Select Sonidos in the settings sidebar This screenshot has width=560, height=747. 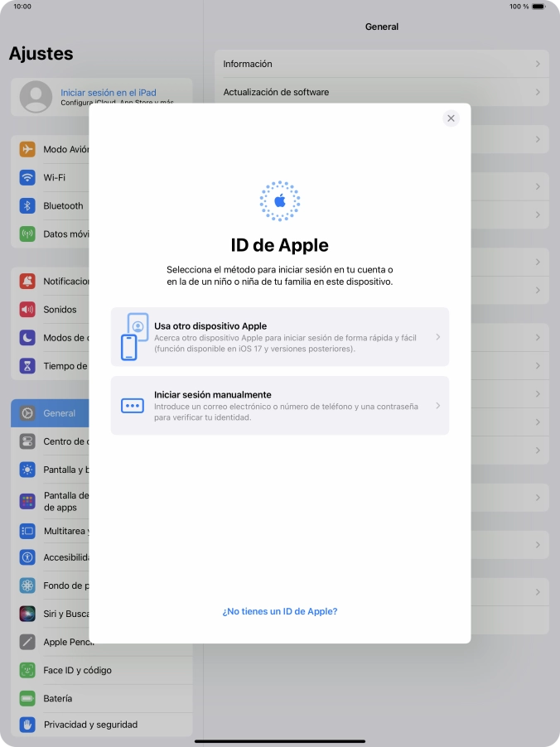50,310
